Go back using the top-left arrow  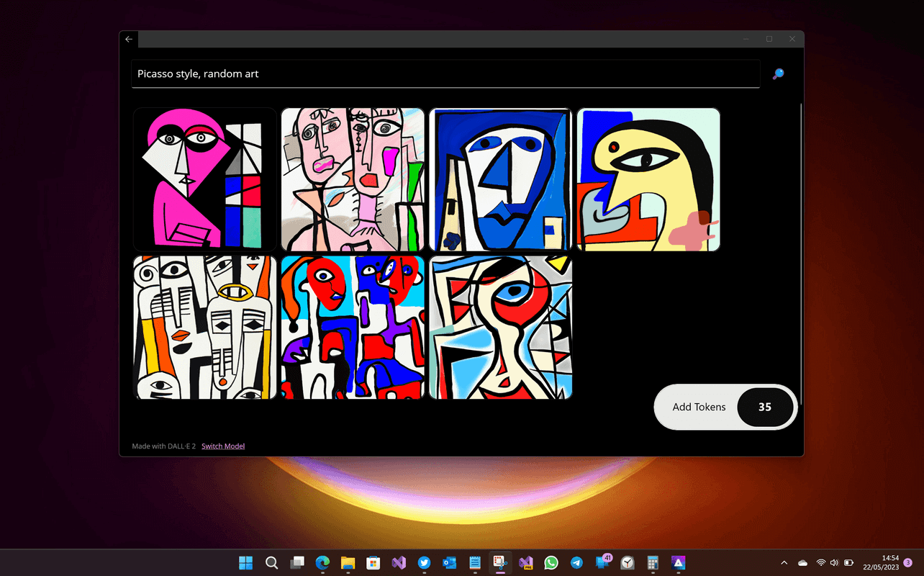129,39
